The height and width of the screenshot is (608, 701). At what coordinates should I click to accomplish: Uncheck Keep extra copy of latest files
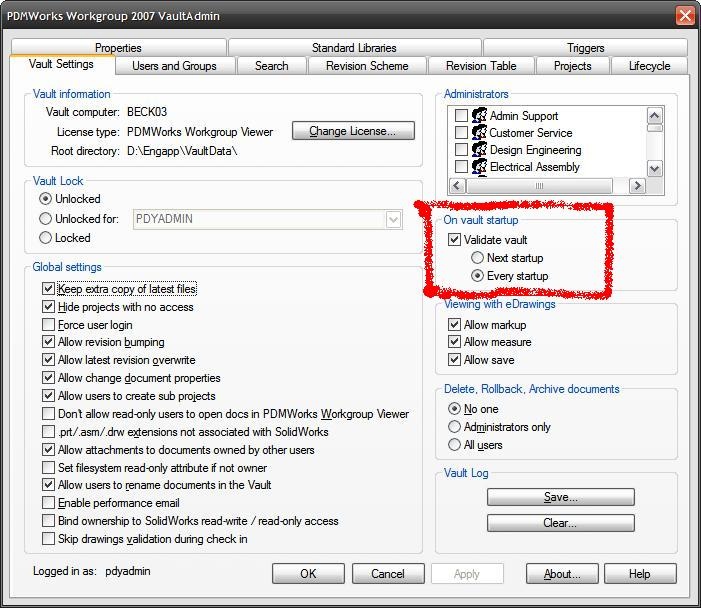48,289
